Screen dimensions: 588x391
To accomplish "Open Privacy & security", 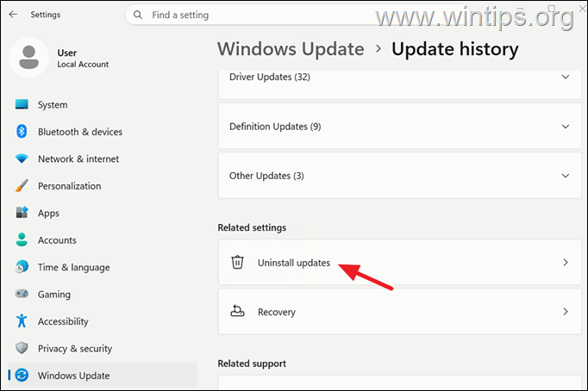I will (x=103, y=348).
